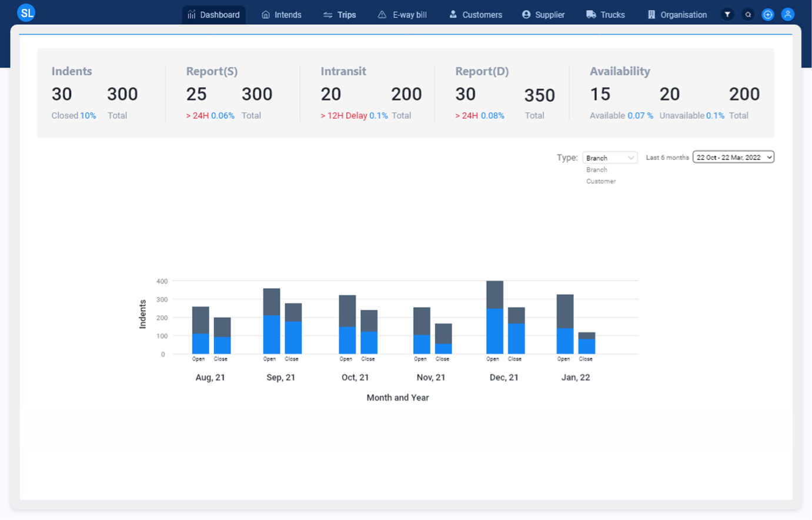Viewport: 812px width, 520px height.
Task: Switch to the Trips tab
Action: 340,15
